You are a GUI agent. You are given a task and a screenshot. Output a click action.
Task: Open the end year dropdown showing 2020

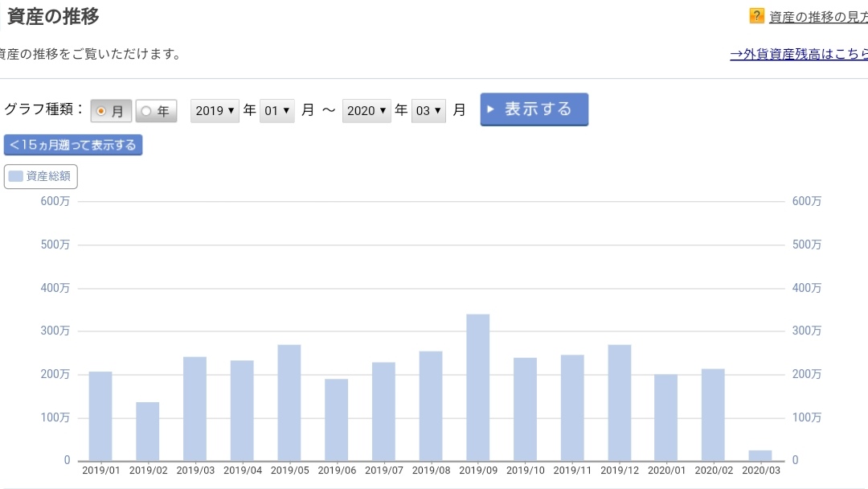366,111
